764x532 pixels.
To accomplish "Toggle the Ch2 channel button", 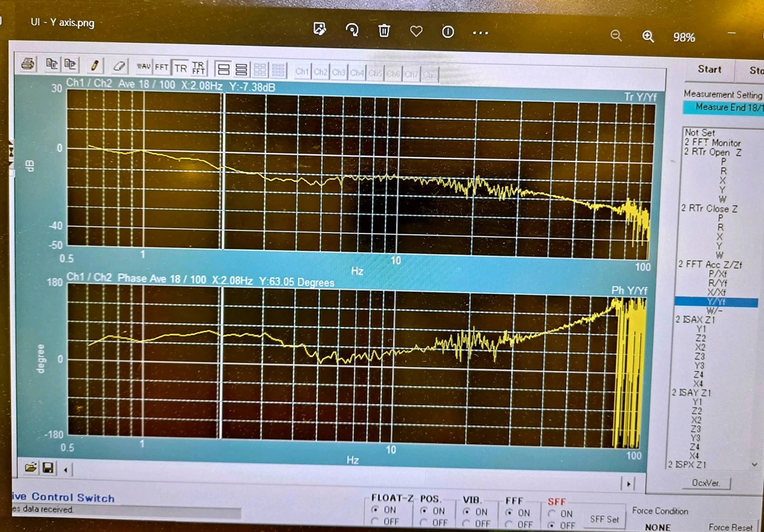I will 320,72.
